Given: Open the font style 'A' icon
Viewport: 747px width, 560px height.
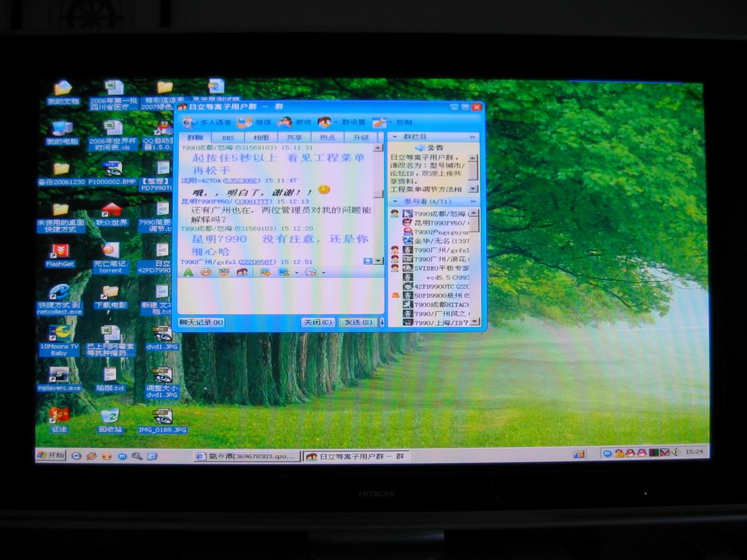Looking at the screenshot, I should (187, 272).
